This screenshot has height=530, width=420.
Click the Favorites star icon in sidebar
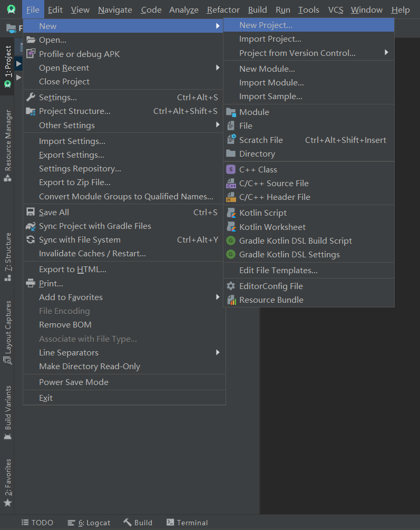7,503
